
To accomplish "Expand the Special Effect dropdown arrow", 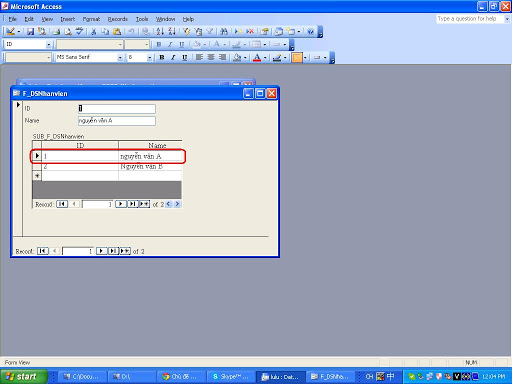I will click(x=325, y=57).
